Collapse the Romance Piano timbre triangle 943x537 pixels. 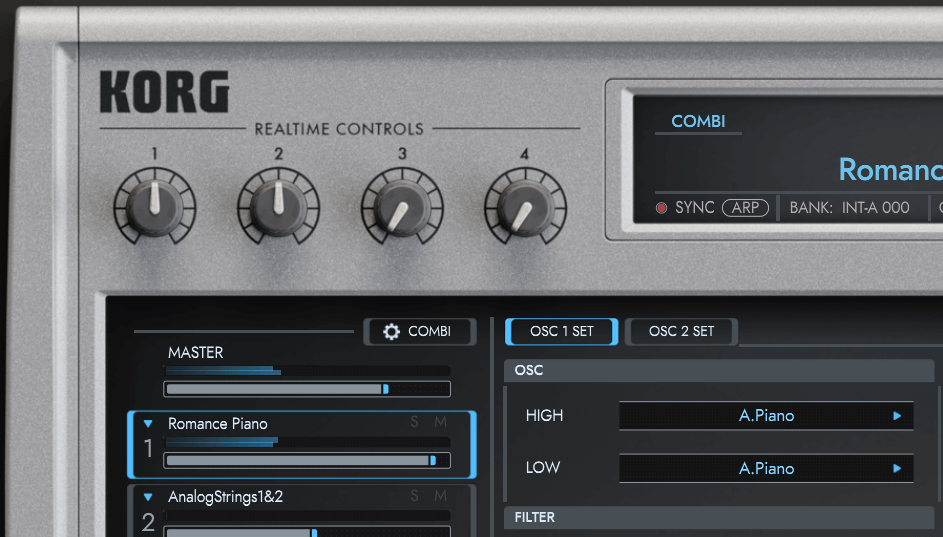click(148, 424)
